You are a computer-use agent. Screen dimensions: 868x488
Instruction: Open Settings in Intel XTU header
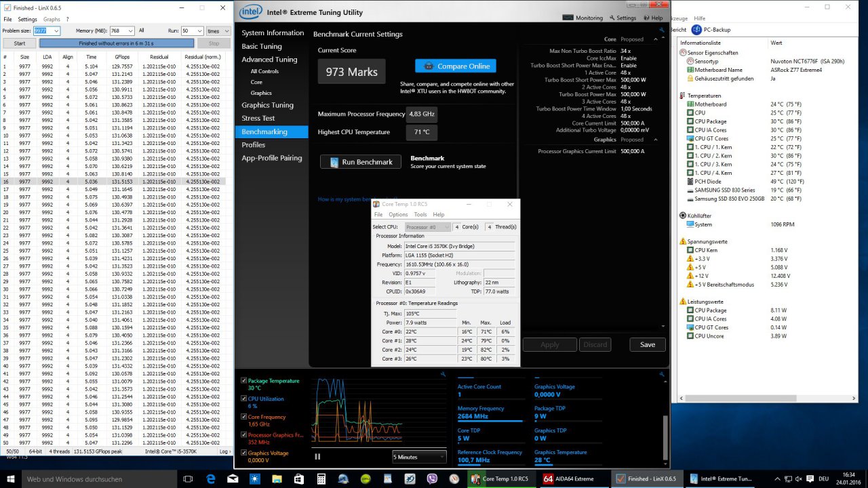point(623,18)
